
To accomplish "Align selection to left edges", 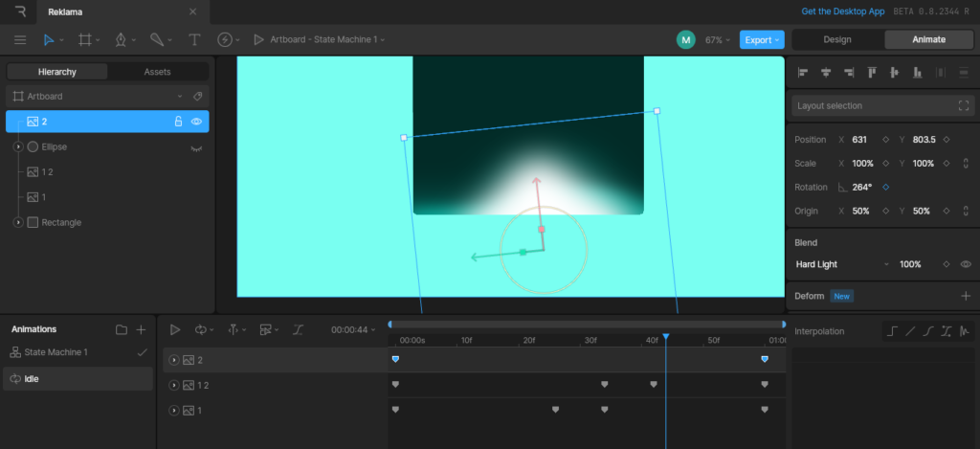I will click(803, 73).
